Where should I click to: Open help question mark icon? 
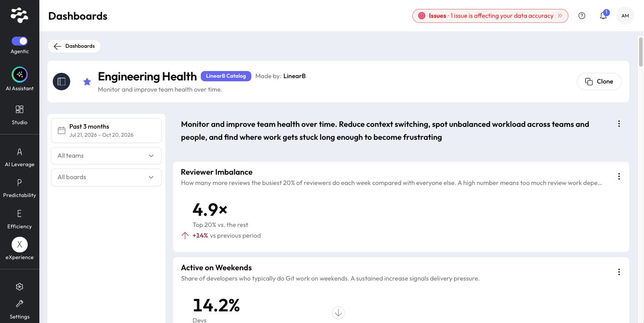tap(582, 16)
